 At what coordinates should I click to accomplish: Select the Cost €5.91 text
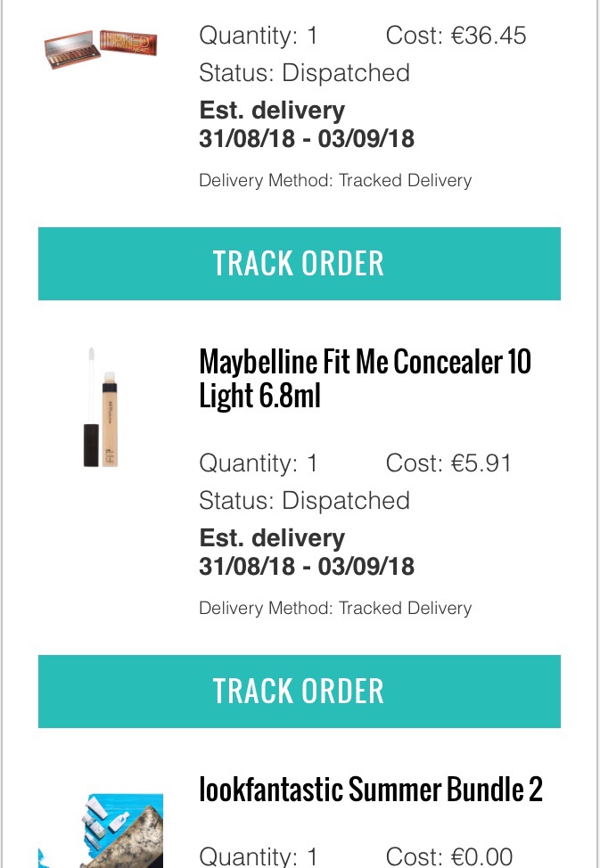coord(448,463)
